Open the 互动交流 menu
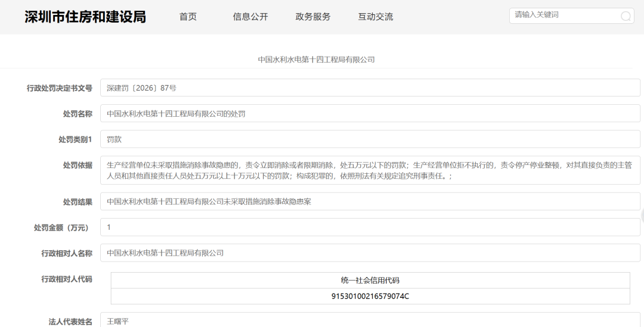644x327 pixels. tap(376, 17)
